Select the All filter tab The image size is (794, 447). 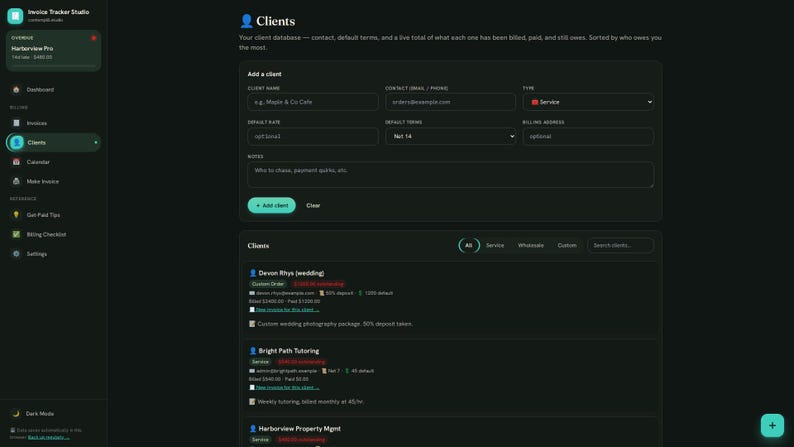(469, 246)
